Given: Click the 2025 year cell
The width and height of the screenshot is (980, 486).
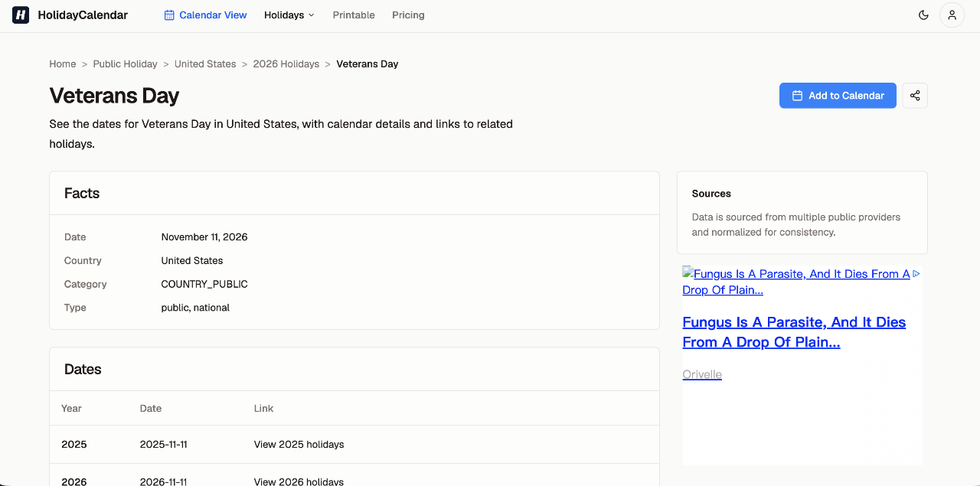Looking at the screenshot, I should (74, 445).
